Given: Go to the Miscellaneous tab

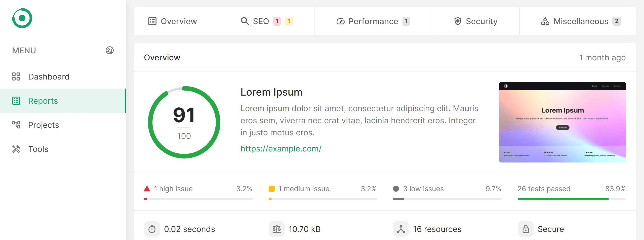Looking at the screenshot, I should 581,21.
